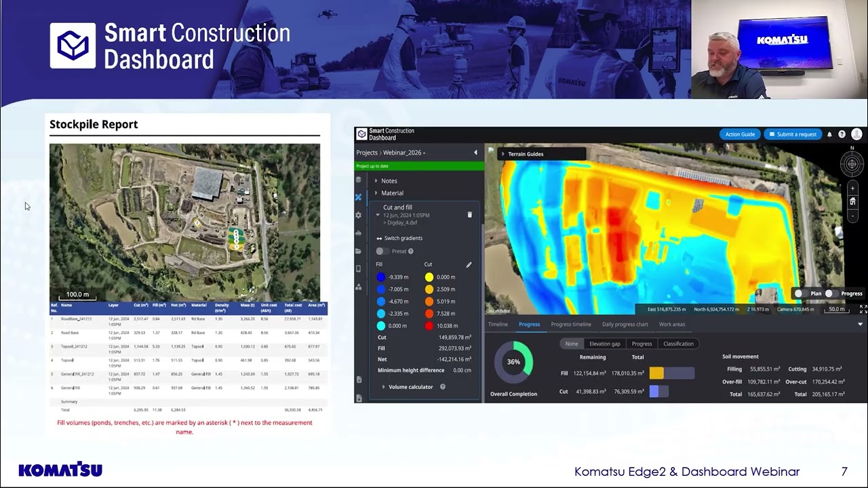This screenshot has width=868, height=488.
Task: Switch to the Progress timeline tab
Action: [x=571, y=324]
